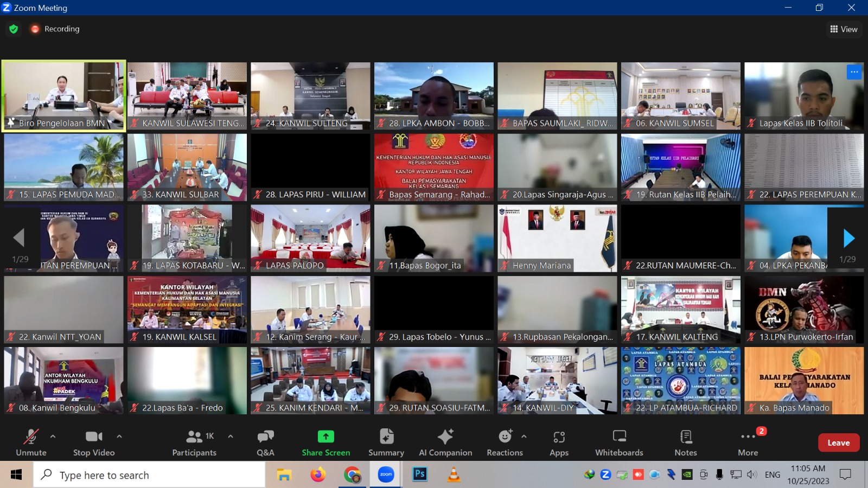Click the green encryption shield icon
The height and width of the screenshot is (488, 868).
pyautogui.click(x=14, y=29)
